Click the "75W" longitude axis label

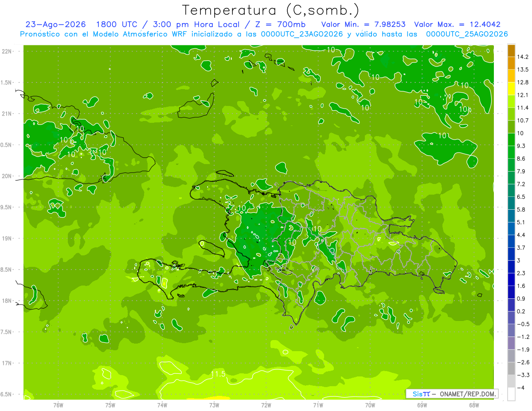click(x=110, y=405)
